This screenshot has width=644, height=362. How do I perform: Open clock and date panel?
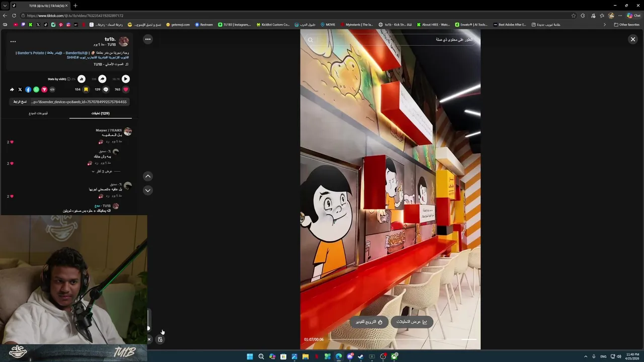coord(632,356)
